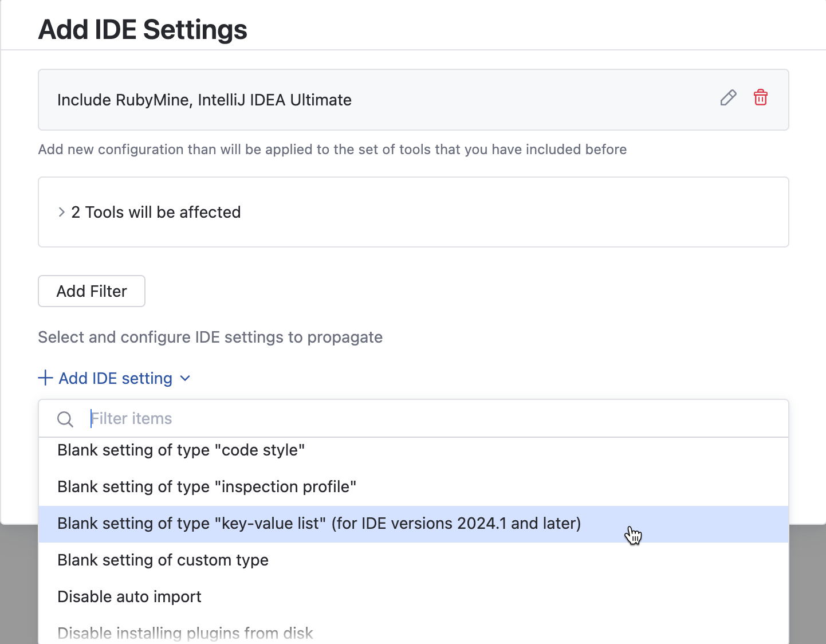The image size is (826, 644).
Task: Select 'Blank setting of type "inspection profile"'
Action: pos(206,486)
